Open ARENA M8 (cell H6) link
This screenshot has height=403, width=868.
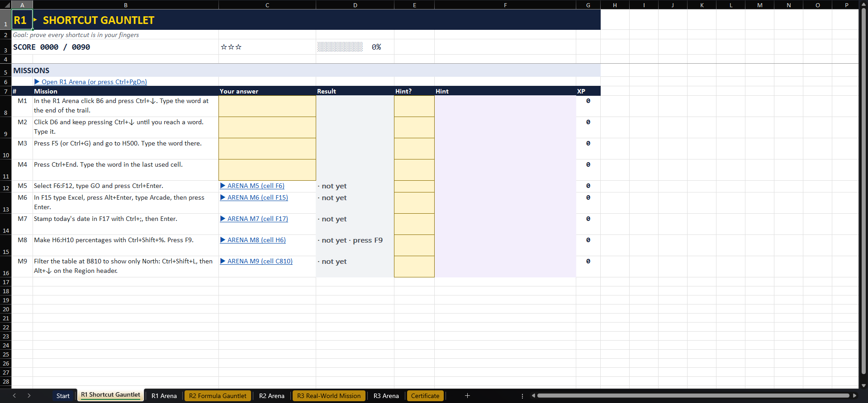[253, 240]
